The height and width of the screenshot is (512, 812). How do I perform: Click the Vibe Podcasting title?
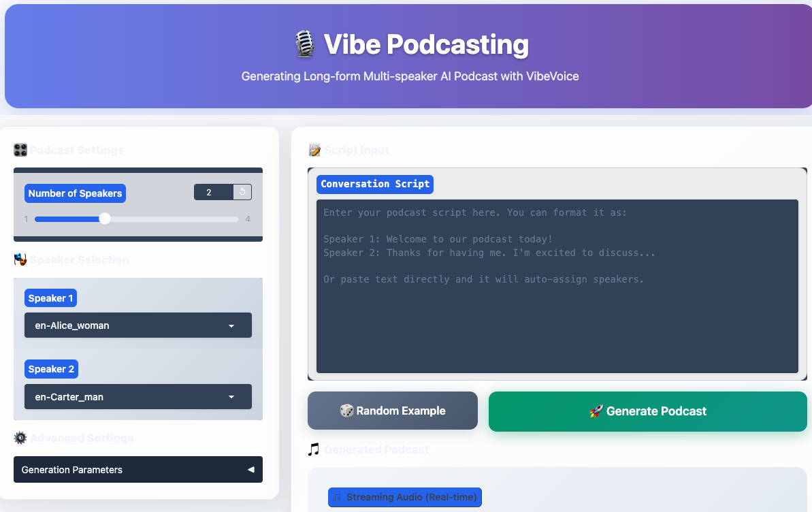425,44
